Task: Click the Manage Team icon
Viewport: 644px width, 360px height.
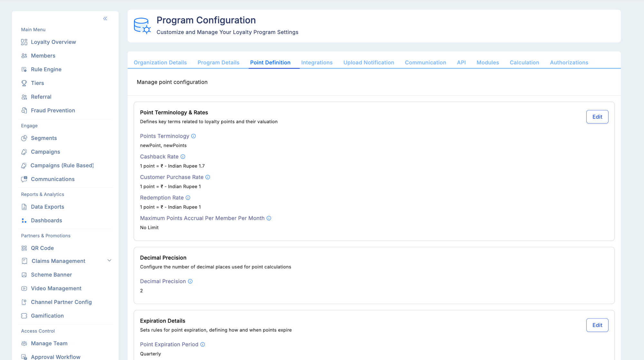Action: pos(24,344)
